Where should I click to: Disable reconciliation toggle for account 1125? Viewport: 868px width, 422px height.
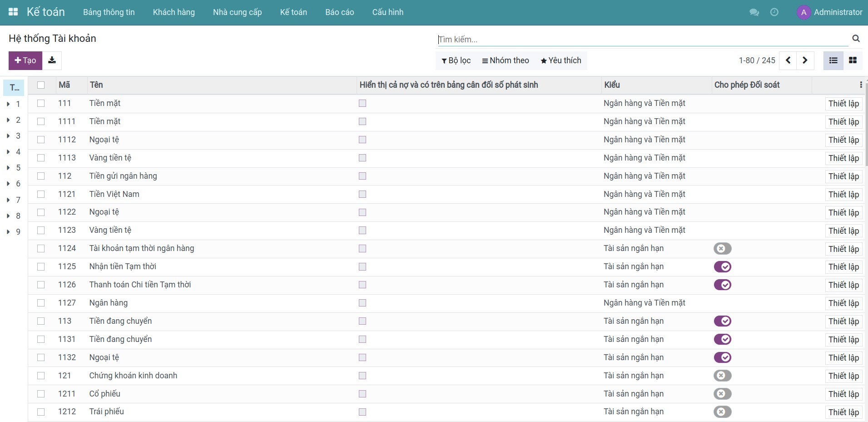click(x=722, y=267)
